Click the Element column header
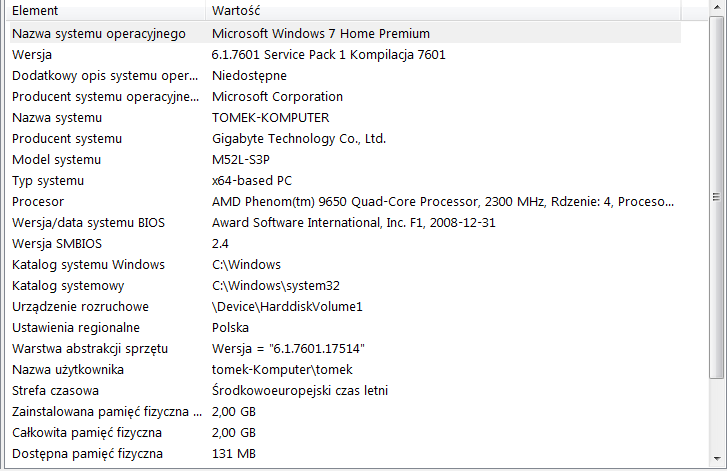 click(106, 10)
